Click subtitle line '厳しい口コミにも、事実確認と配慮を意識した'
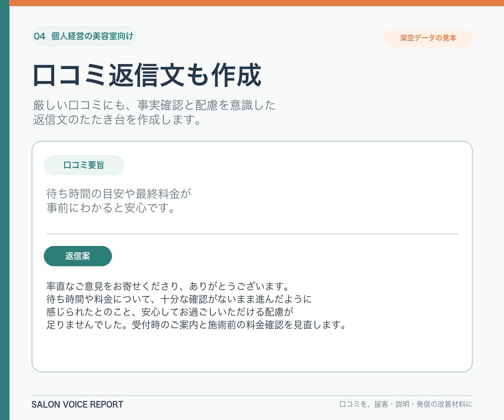Screen dimensions: 504x420 (x=154, y=105)
